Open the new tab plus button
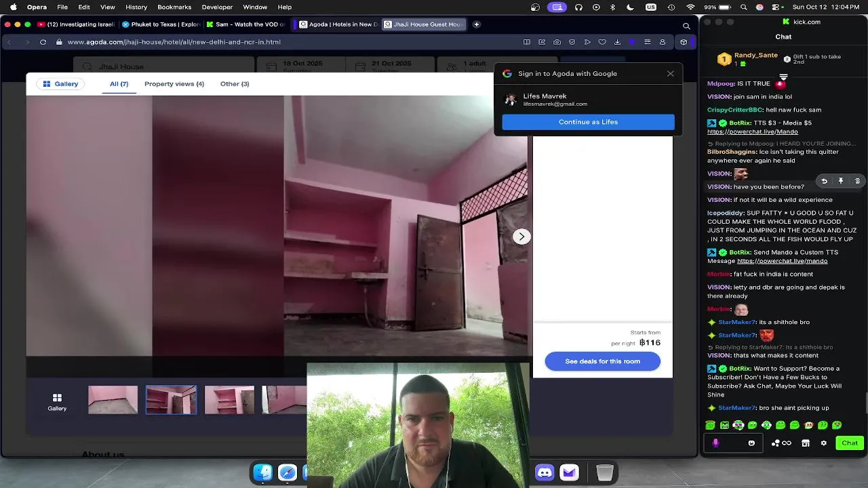Image resolution: width=868 pixels, height=488 pixels. tap(477, 24)
